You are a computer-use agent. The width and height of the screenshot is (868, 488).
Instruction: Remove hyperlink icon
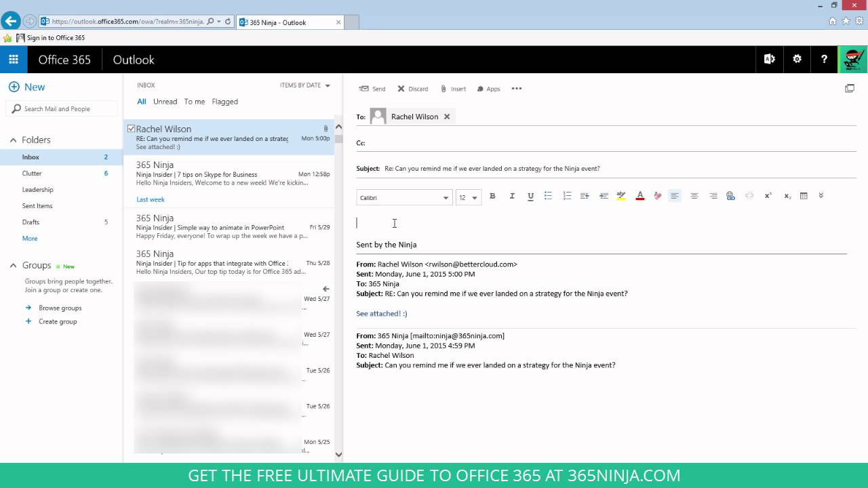(749, 196)
